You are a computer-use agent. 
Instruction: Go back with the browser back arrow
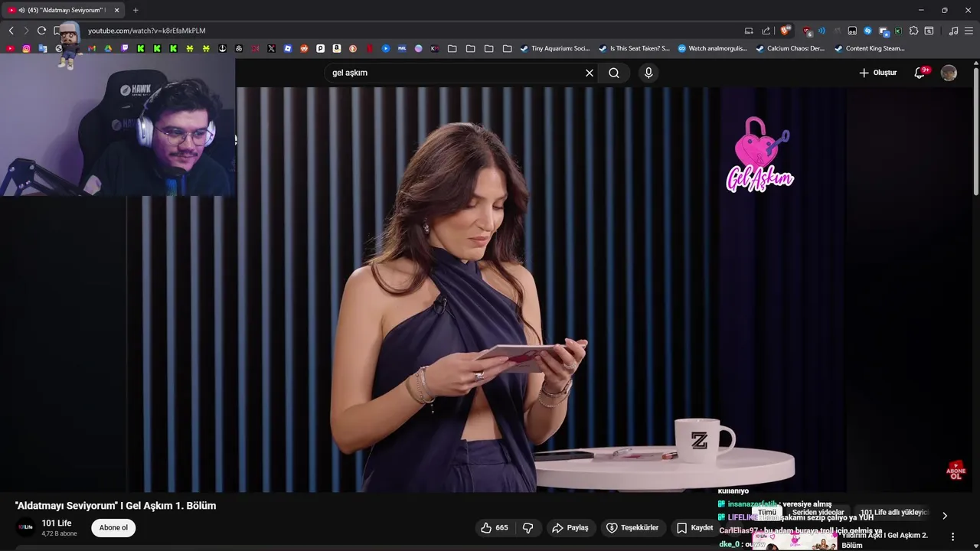11,31
